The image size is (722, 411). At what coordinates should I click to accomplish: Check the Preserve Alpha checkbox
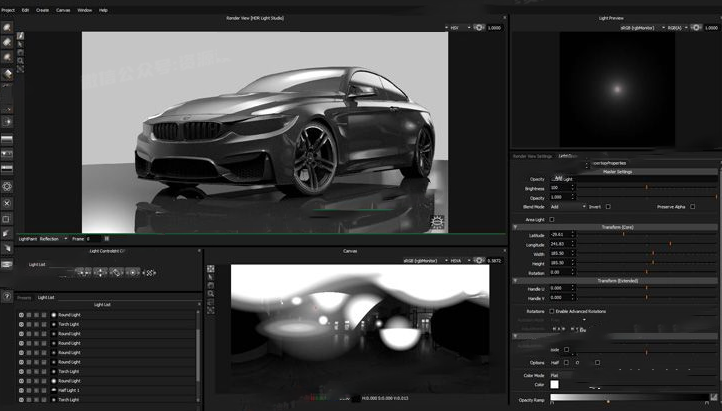pos(691,206)
